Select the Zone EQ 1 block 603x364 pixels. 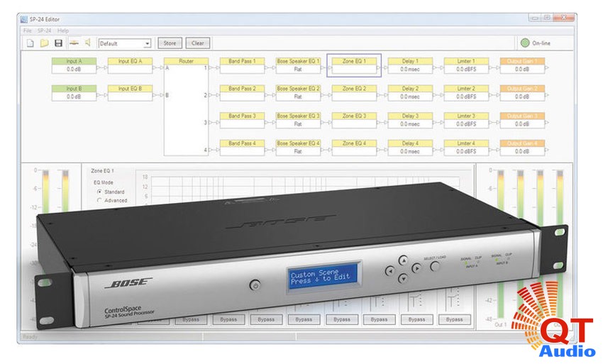click(x=354, y=65)
